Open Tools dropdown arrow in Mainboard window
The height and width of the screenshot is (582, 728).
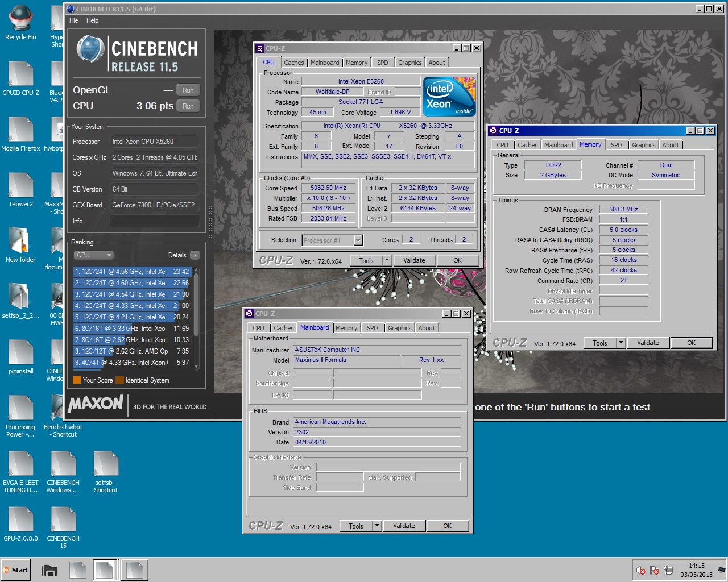point(377,526)
